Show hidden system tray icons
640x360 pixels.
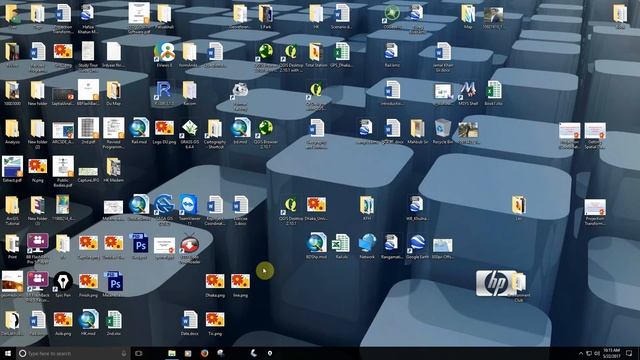(581, 353)
